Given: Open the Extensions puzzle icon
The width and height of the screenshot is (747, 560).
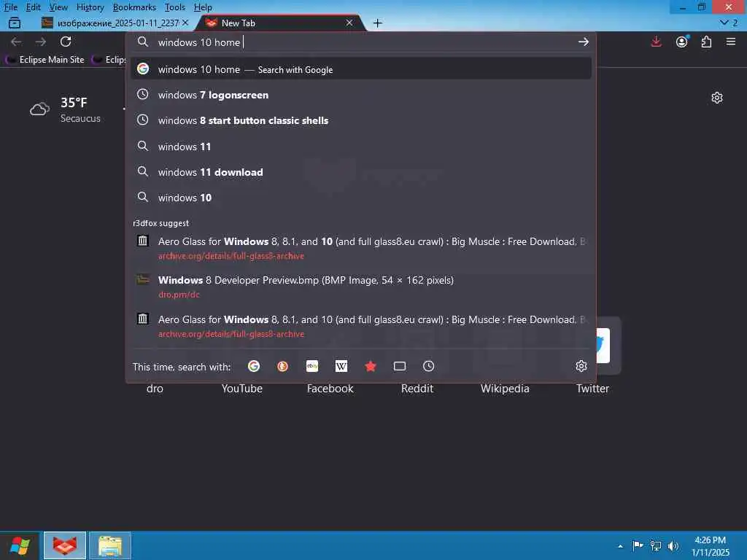Looking at the screenshot, I should [x=706, y=42].
